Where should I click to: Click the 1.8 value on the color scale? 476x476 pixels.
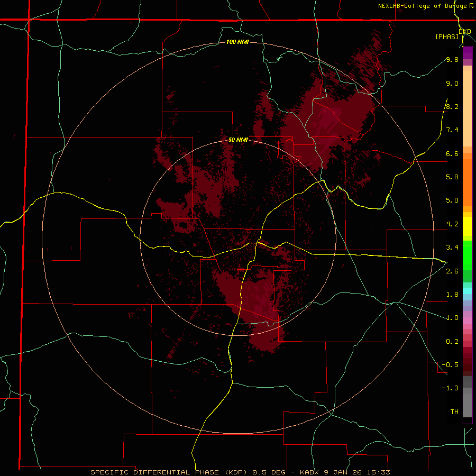tap(452, 295)
